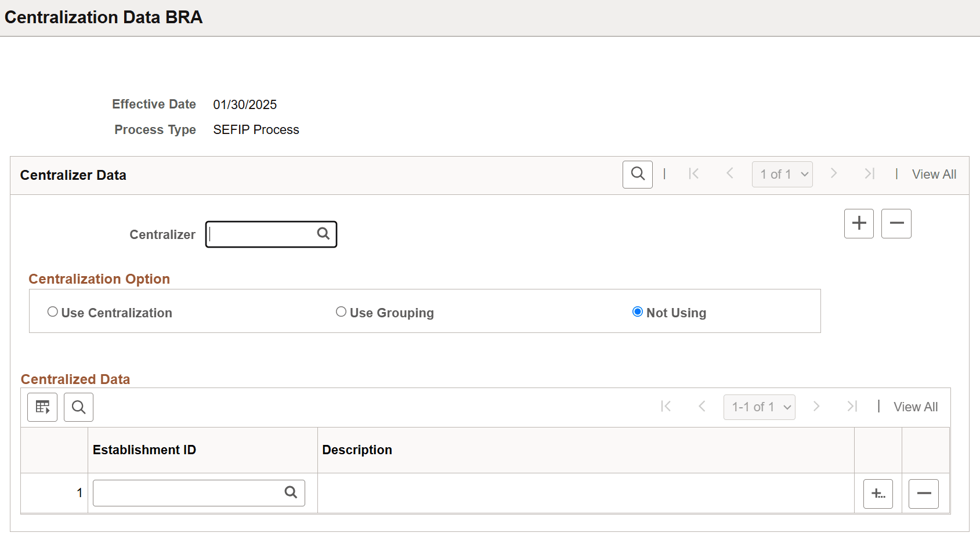Open the '1 of 1' row selector dropdown
Viewport: 980px width, 536px height.
(x=782, y=174)
